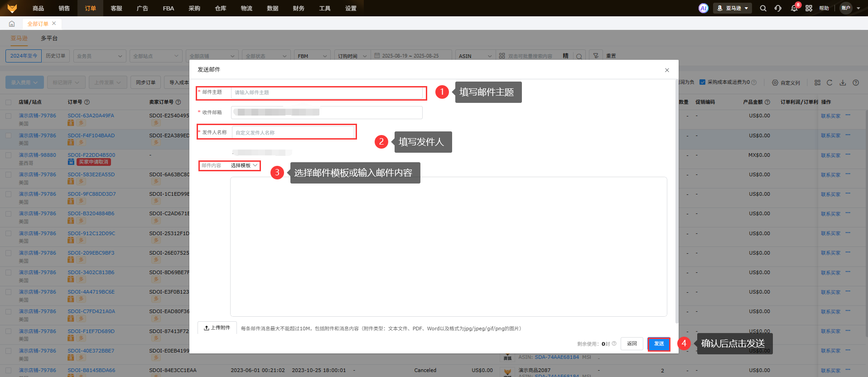Viewport: 868px width, 377px height.
Task: Click the global search magnifier in the top bar
Action: tap(763, 8)
